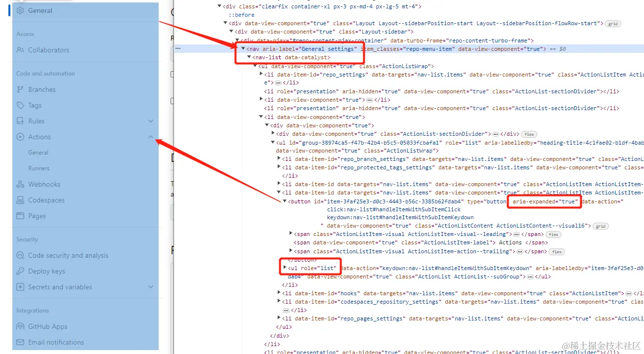This screenshot has width=644, height=354.
Task: Select the ul class ActionListWrap line
Action: [x=346, y=66]
